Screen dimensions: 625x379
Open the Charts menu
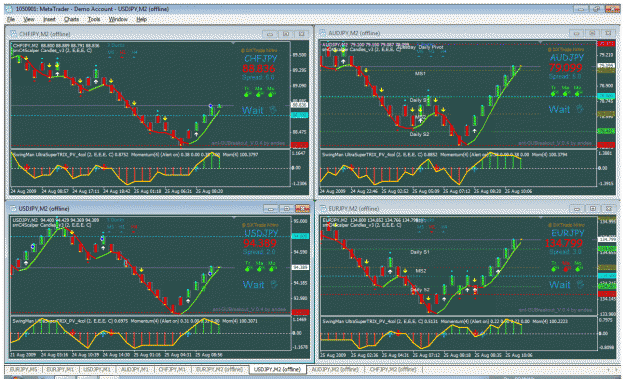[x=71, y=19]
